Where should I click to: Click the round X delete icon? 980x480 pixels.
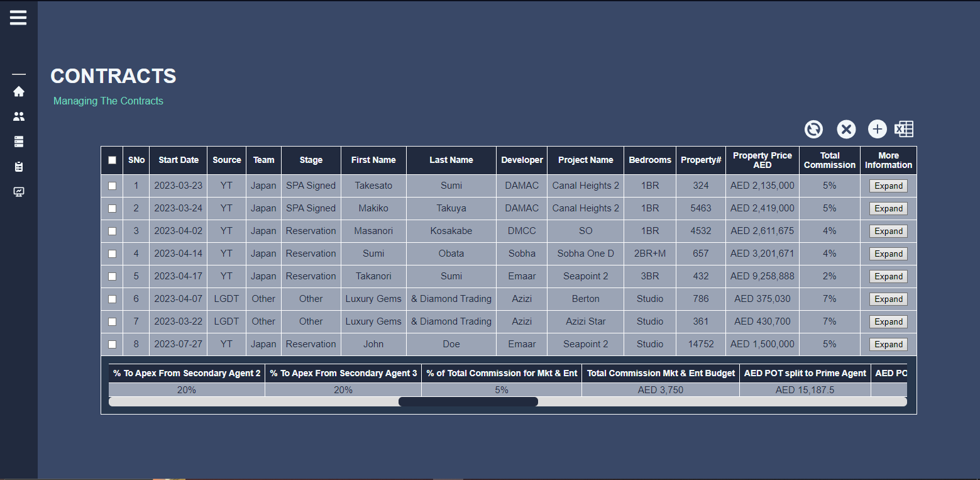coord(846,130)
